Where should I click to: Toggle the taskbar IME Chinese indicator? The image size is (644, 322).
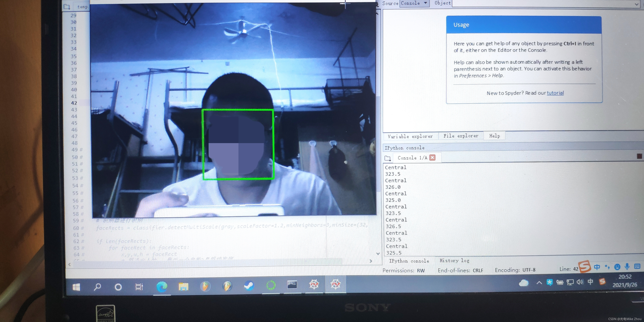click(x=590, y=282)
